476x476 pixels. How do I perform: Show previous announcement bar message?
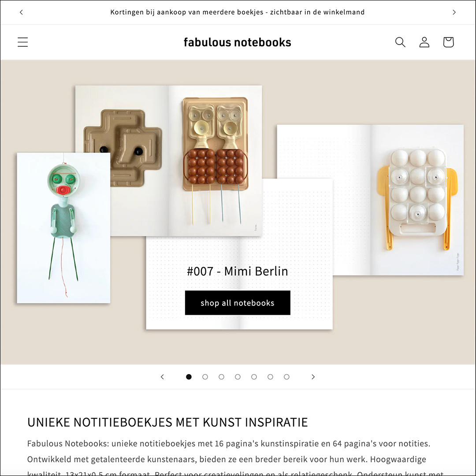(x=21, y=12)
